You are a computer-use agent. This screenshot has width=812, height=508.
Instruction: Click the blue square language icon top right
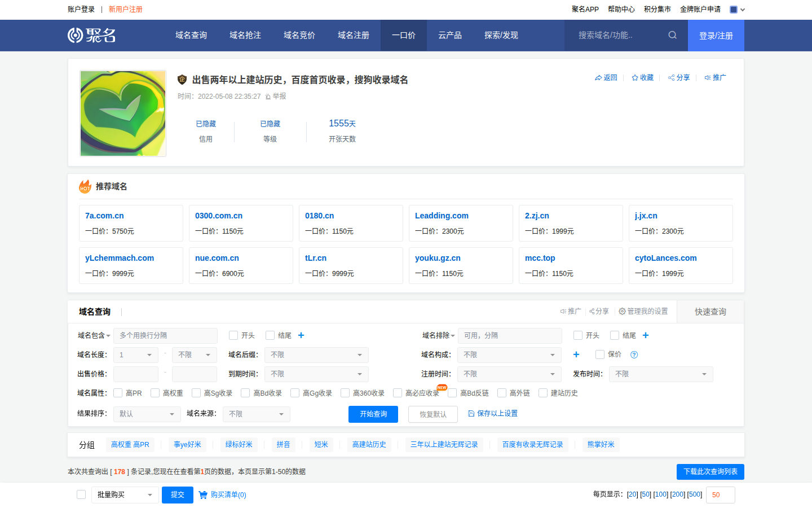coord(734,10)
